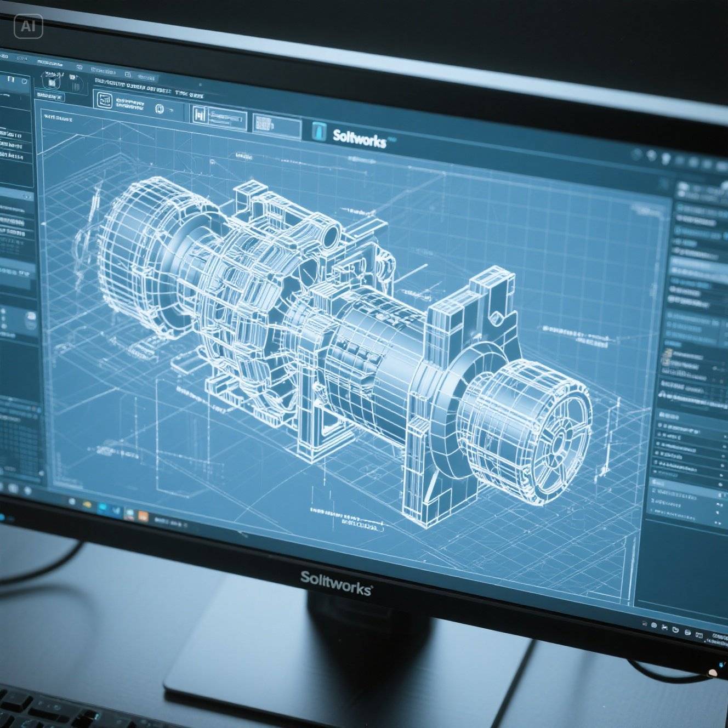
Task: Click the circular icon in the top-left panel header
Action: (24, 81)
